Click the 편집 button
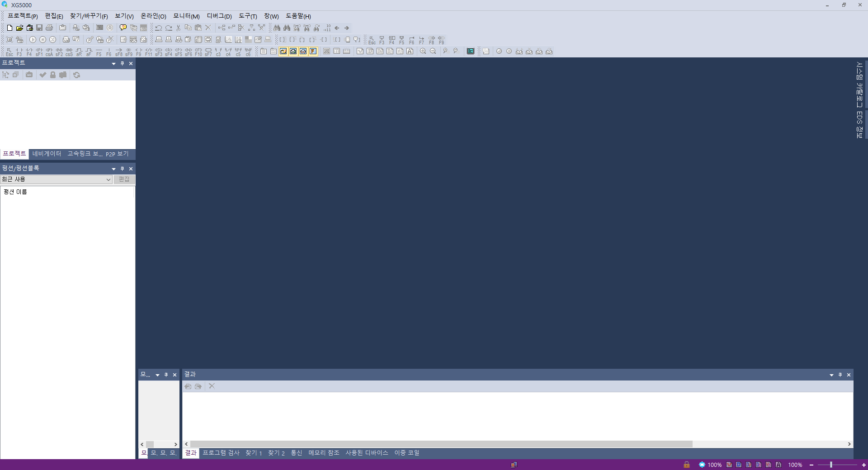 pyautogui.click(x=124, y=179)
